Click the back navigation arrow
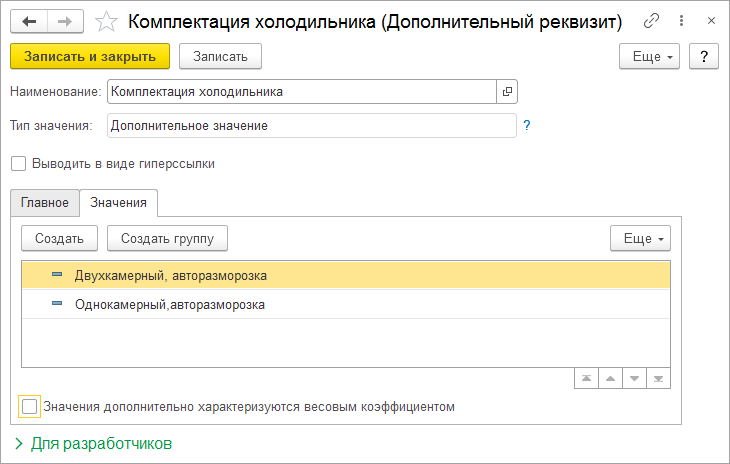Image resolution: width=730 pixels, height=464 pixels. (29, 20)
